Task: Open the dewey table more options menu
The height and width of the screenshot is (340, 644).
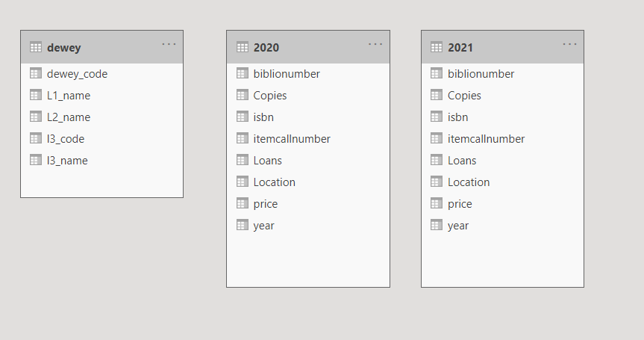Action: click(169, 44)
